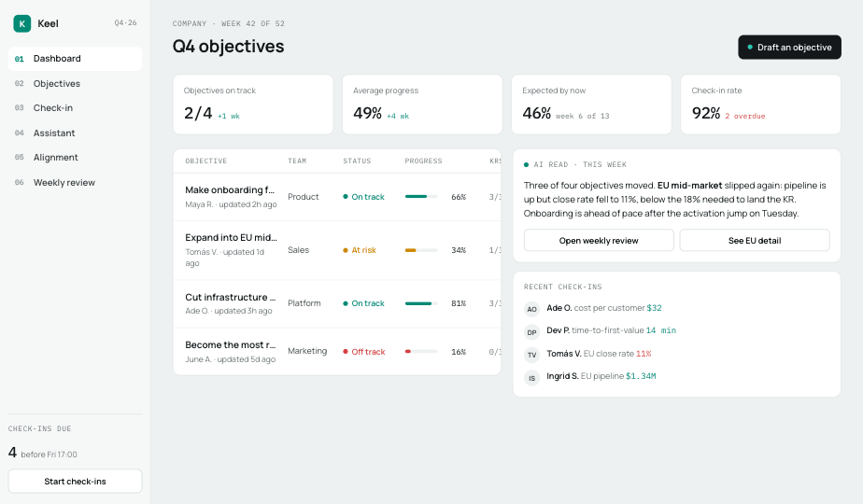
Task: Open the Dashboard nav item
Action: point(75,59)
